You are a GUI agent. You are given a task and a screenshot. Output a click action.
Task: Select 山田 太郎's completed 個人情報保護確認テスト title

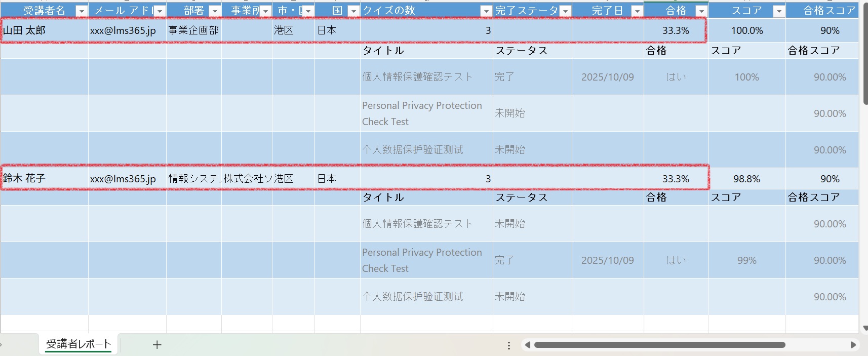(426, 77)
